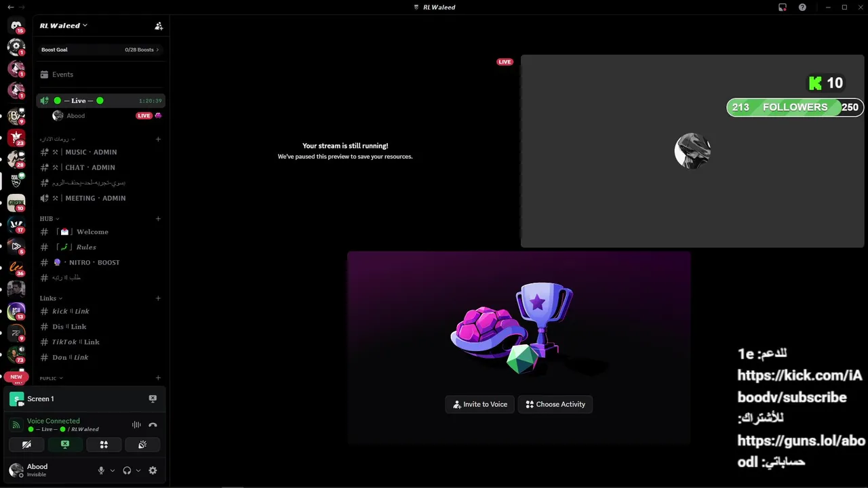The image size is (868, 488).
Task: Mute the microphone
Action: [102, 470]
